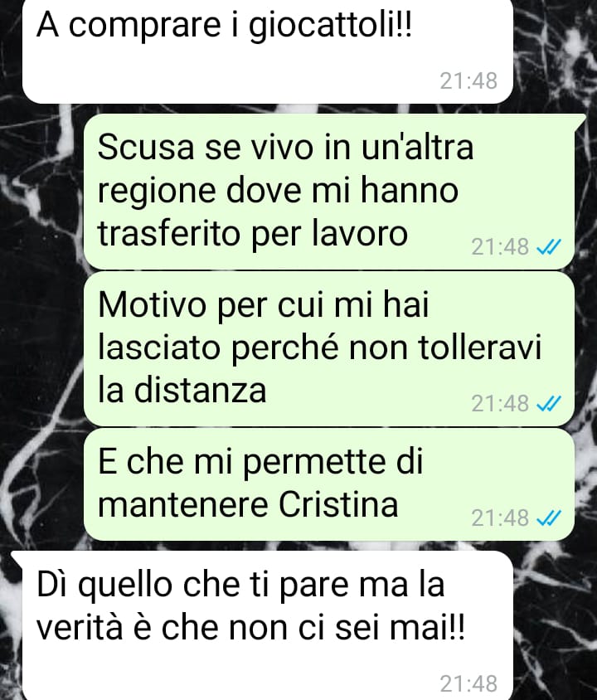Viewport: 597px width, 700px height.
Task: Select the 'Scusa se vivo in un'altra regione' message
Action: click(329, 191)
